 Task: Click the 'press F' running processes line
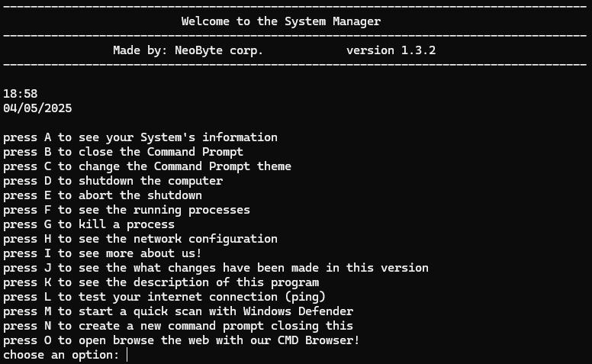(x=127, y=210)
